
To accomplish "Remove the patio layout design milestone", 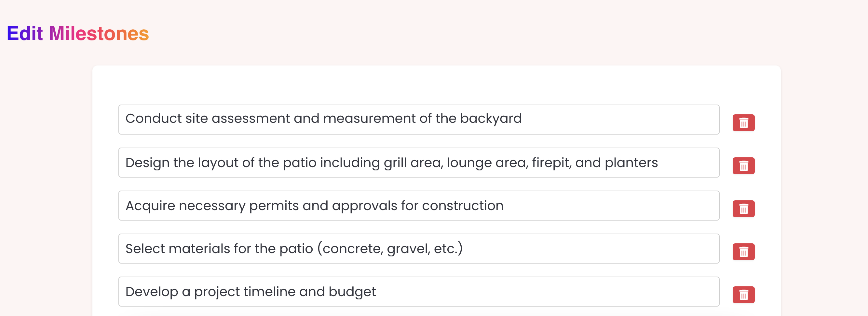I will click(x=743, y=166).
